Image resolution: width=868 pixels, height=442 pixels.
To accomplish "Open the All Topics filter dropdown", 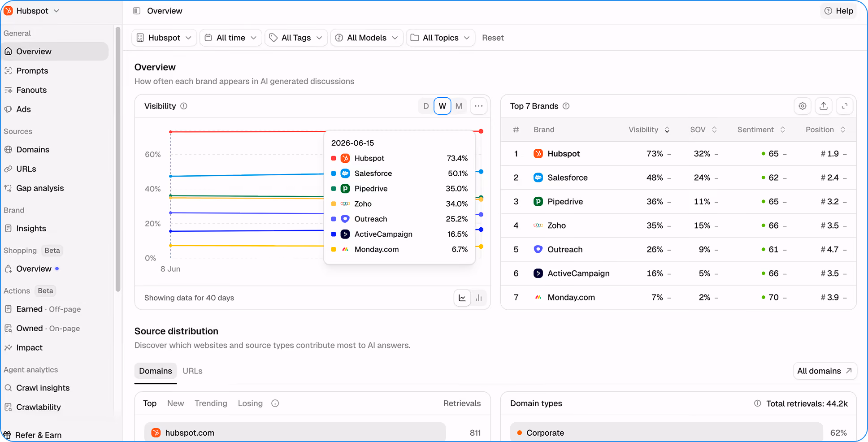I will click(440, 38).
